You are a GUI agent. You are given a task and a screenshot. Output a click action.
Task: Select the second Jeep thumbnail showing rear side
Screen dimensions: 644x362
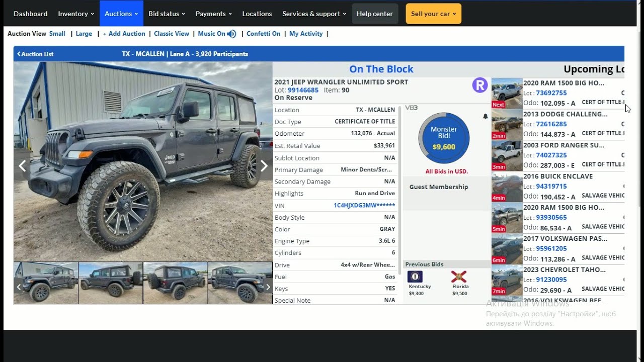111,283
